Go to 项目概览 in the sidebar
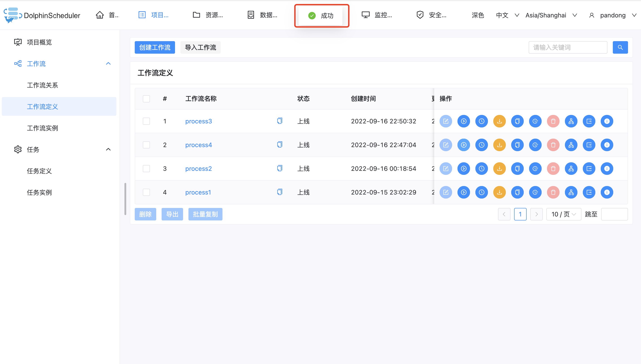 pyautogui.click(x=39, y=42)
